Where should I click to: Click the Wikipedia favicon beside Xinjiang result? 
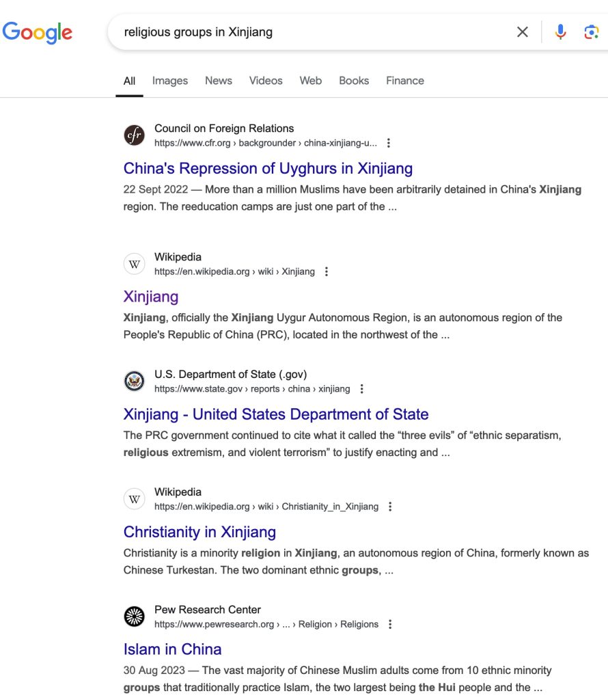click(x=135, y=264)
